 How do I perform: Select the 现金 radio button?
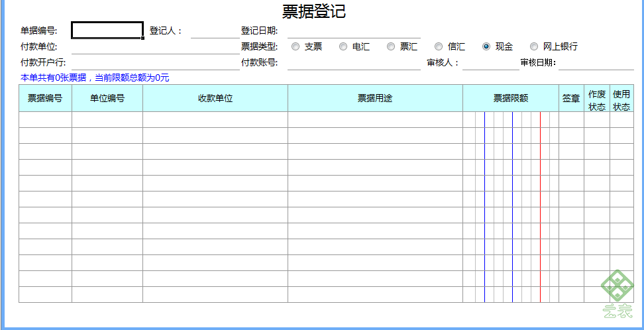coord(486,47)
